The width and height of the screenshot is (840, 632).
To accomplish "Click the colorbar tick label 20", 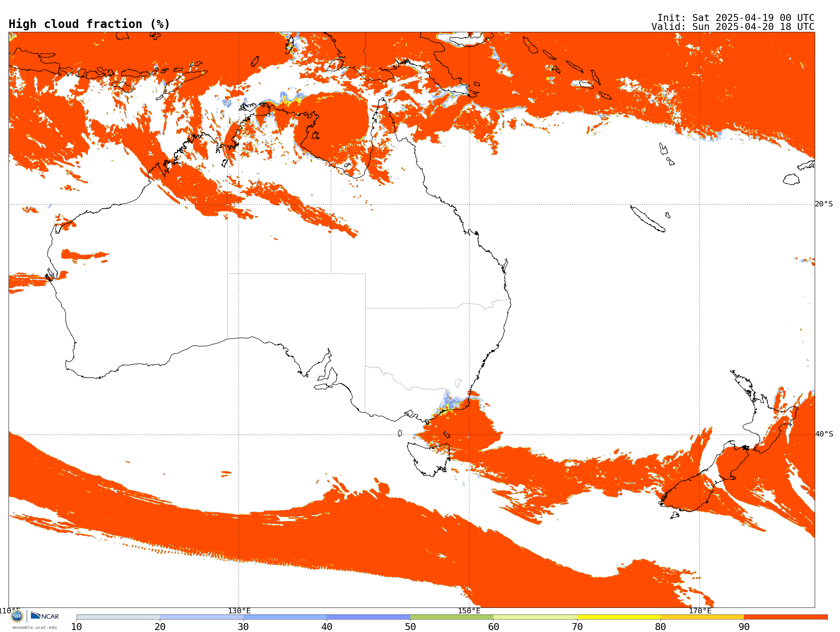I will click(x=160, y=627).
